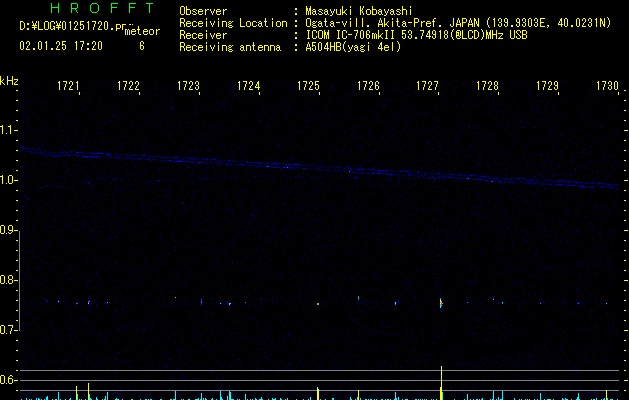Image resolution: width=629 pixels, height=400 pixels.
Task: Click the HROFFT title text
Action: coord(102,8)
